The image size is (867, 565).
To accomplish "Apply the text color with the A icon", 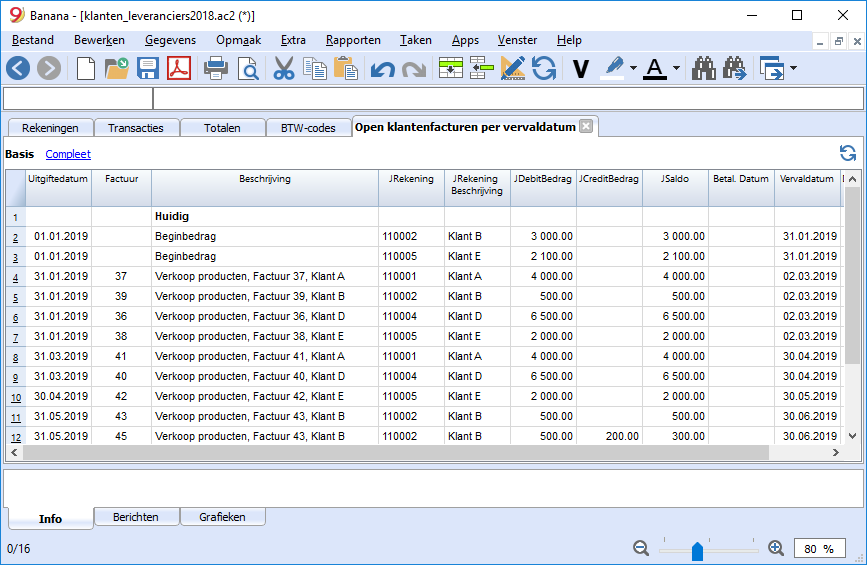I will click(x=655, y=69).
